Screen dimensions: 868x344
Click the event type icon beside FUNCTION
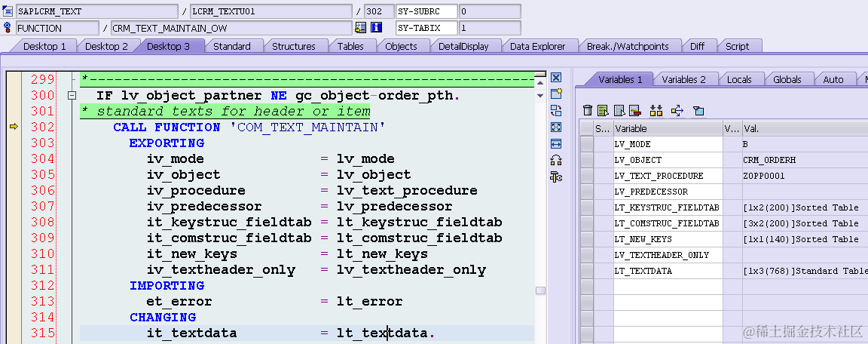coord(8,28)
